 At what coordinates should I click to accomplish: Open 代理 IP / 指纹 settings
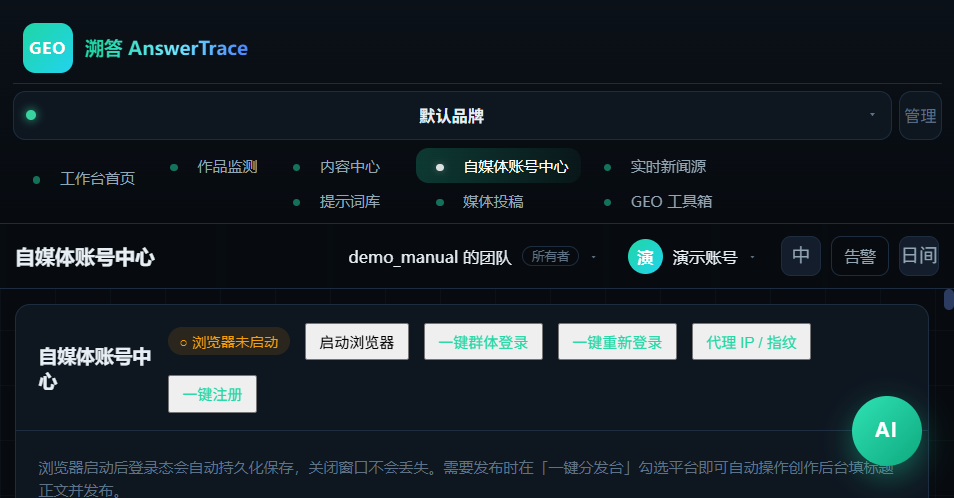[751, 342]
